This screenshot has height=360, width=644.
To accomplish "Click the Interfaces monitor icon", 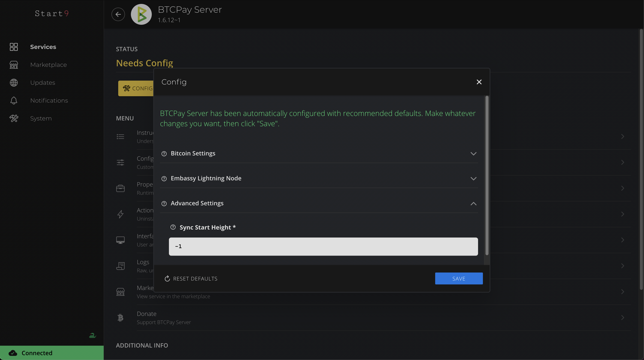I will point(120,240).
